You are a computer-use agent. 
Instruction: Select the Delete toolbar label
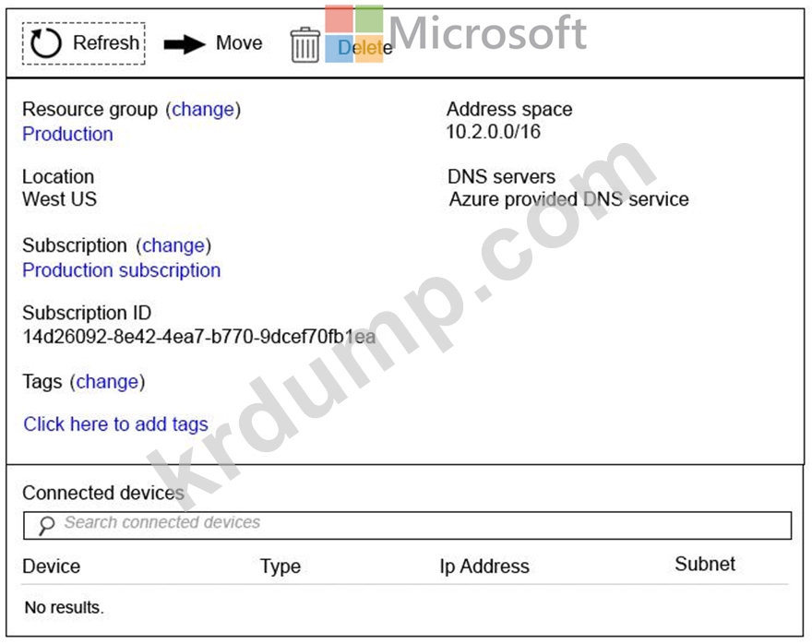point(365,48)
